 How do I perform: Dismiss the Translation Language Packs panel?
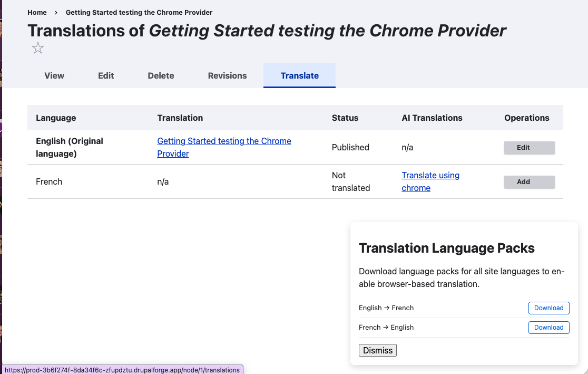(x=377, y=350)
